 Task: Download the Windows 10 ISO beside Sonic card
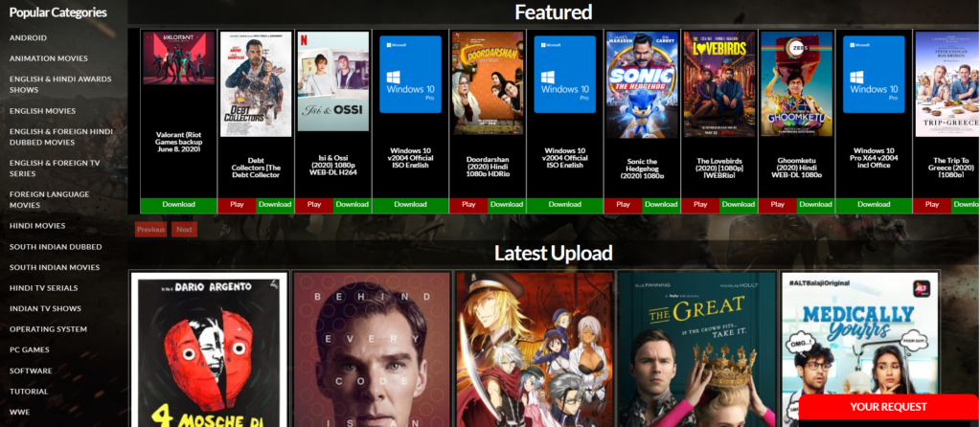(x=565, y=205)
